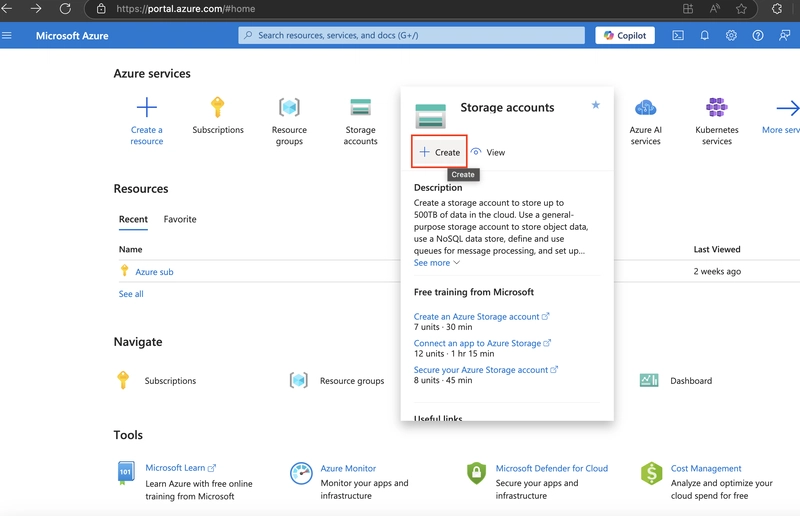The image size is (800, 516).
Task: Click the Microsoft Azure home title
Action: click(x=72, y=36)
